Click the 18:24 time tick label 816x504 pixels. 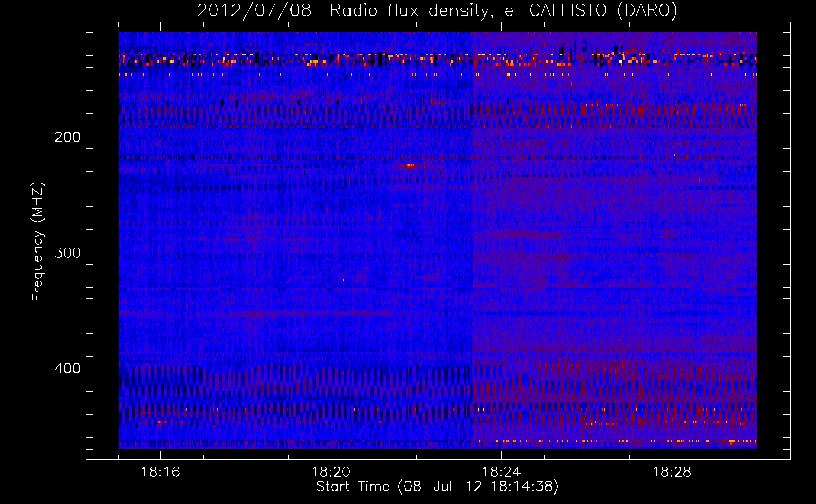pos(501,472)
